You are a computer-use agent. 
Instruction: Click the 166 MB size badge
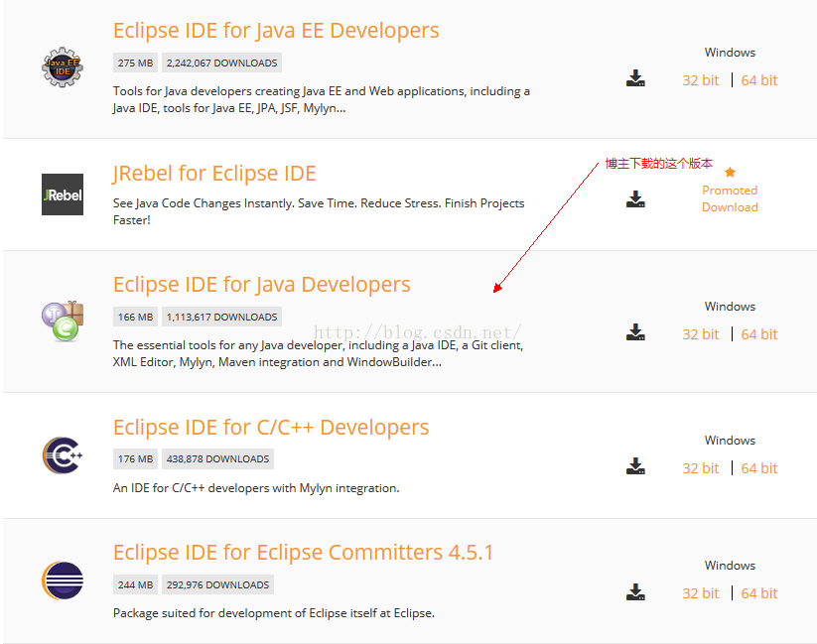click(x=135, y=317)
